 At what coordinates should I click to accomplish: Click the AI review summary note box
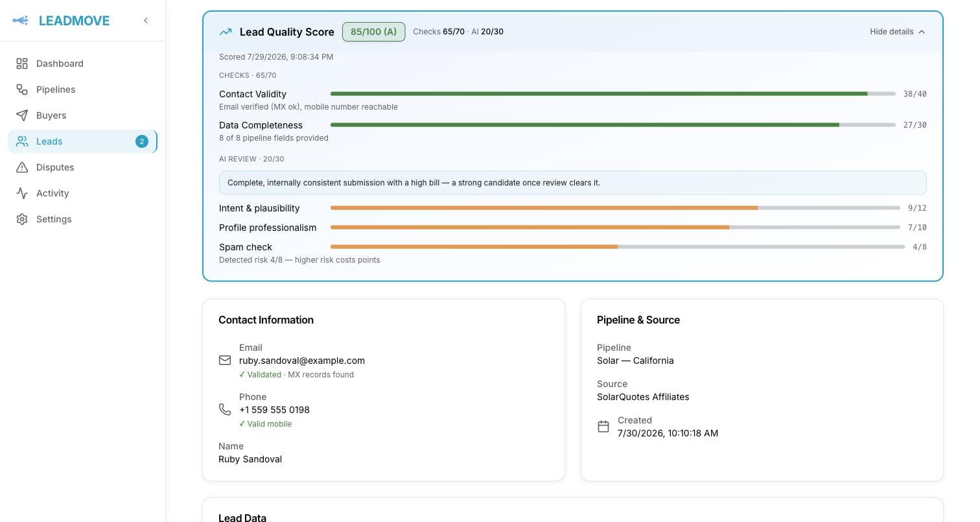coord(573,183)
